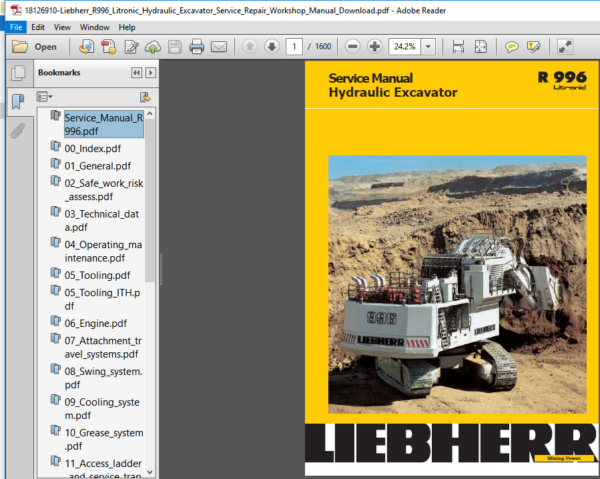Click the find current bookmark icon
Screen dimensions: 600x479
coord(145,97)
